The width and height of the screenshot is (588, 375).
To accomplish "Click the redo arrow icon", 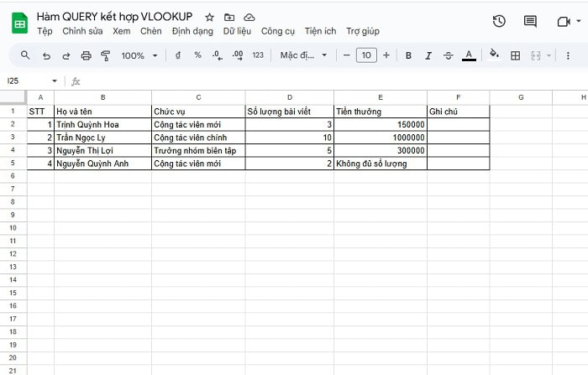I will tap(66, 55).
